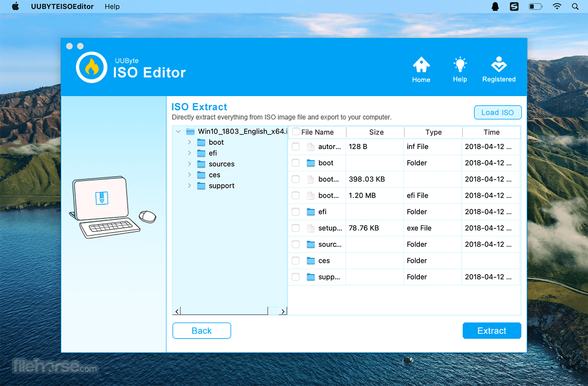Click the 1.20 MB boot... file icon
The height and width of the screenshot is (386, 588).
click(311, 195)
